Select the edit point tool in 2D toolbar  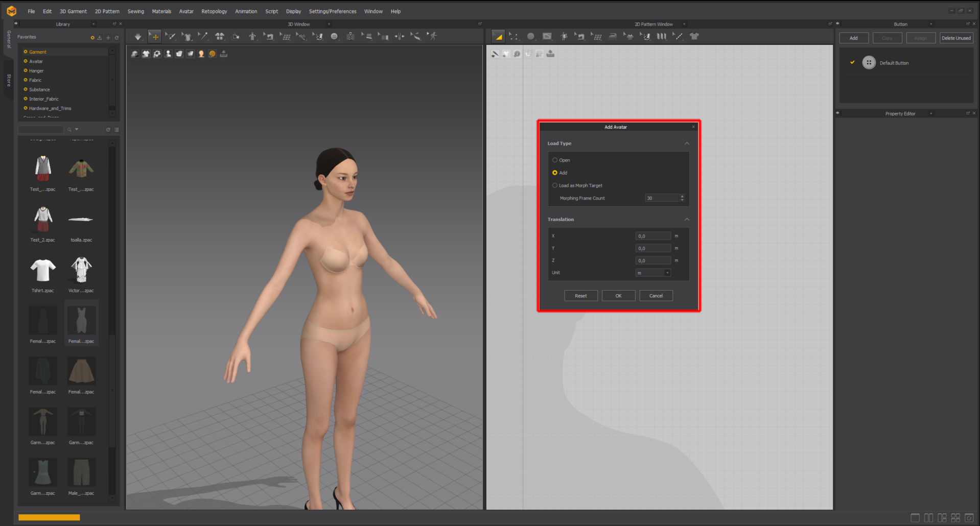[514, 37]
